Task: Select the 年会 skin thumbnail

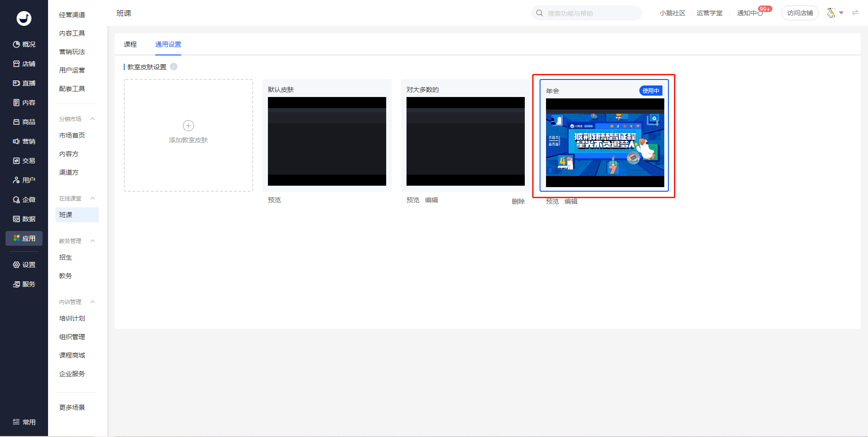Action: tap(605, 143)
